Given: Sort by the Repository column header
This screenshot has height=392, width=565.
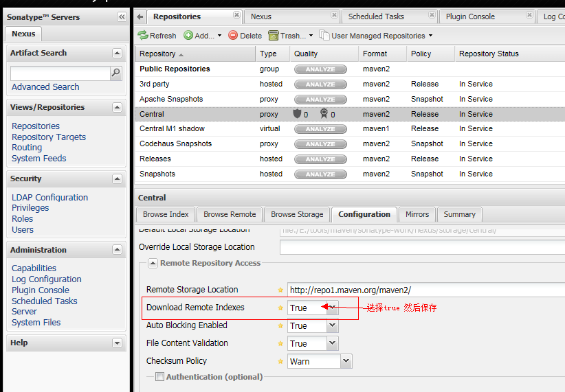Looking at the screenshot, I should click(195, 54).
